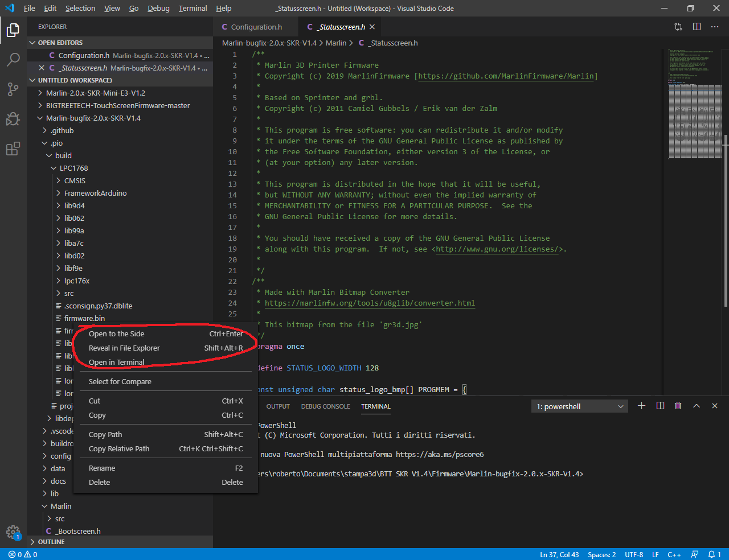Follow the marlinfw.org converter link
729x560 pixels.
tap(370, 303)
